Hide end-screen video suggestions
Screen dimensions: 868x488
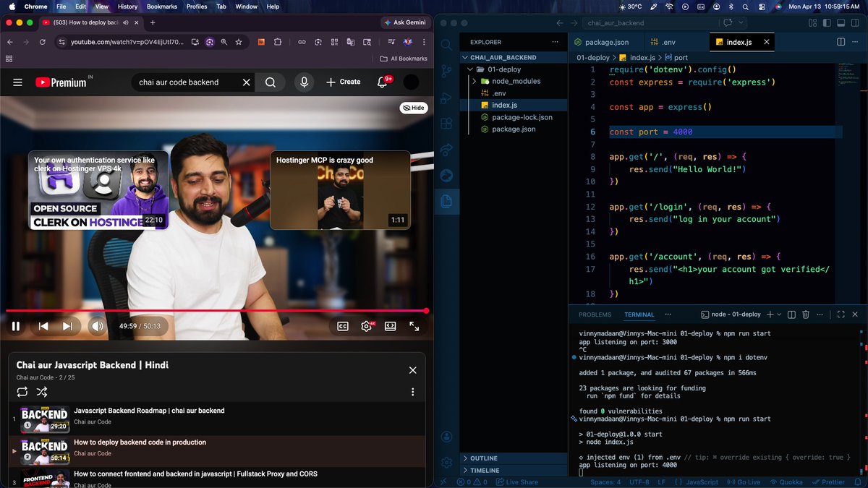click(x=414, y=108)
